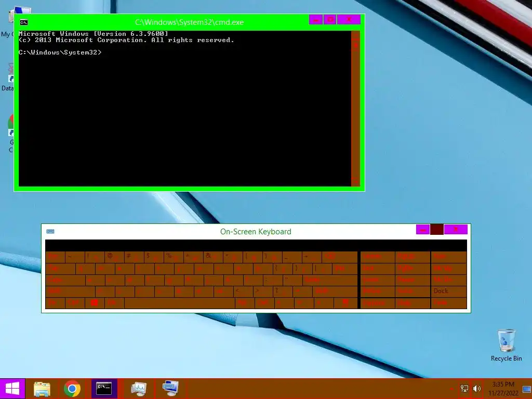Toggle the left Ctrl key on keyboard
This screenshot has width=532, height=399.
75,303
